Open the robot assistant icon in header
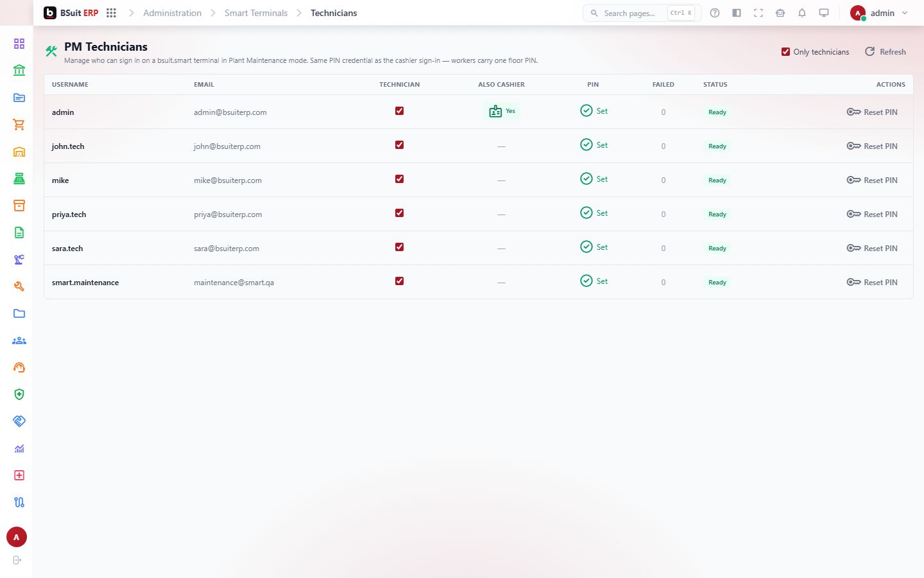Image resolution: width=924 pixels, height=578 pixels. click(780, 13)
